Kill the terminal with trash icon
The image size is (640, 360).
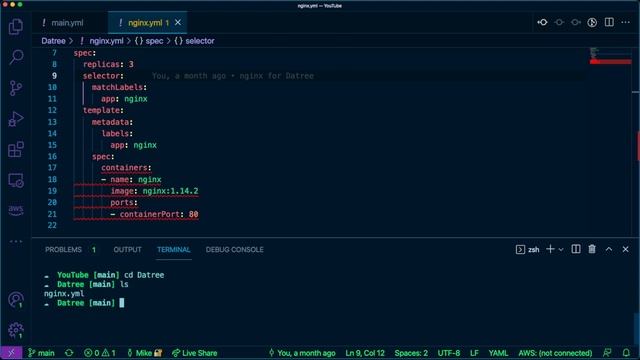click(592, 249)
